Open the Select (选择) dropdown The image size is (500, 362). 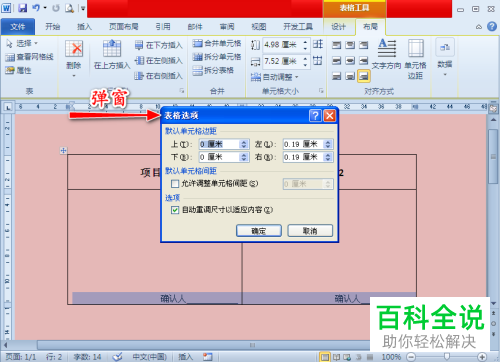22,43
